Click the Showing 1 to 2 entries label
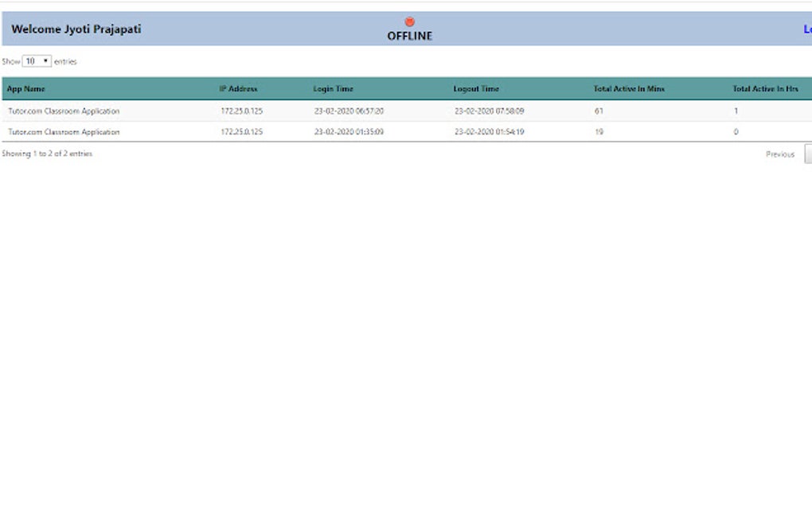Viewport: 812px width, 508px height. (48, 153)
